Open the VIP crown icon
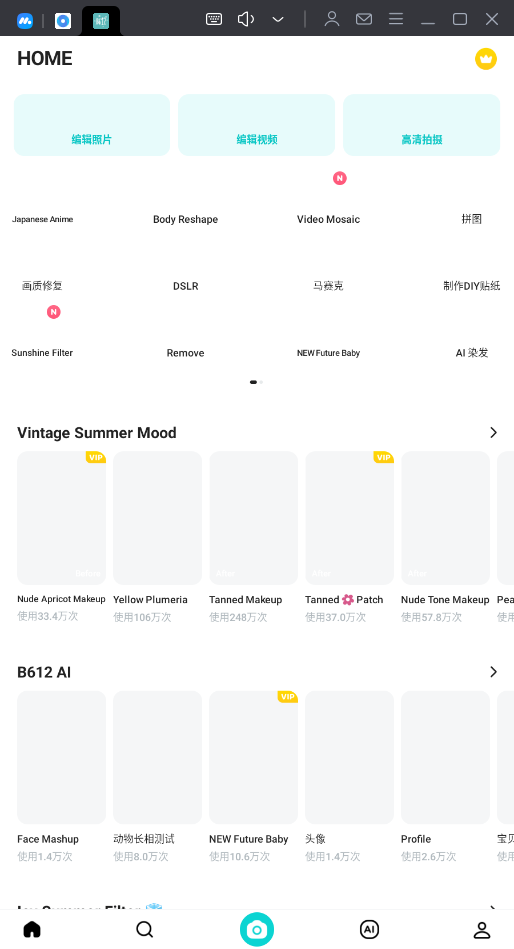Screen dimensions: 514x949 [x=486, y=59]
